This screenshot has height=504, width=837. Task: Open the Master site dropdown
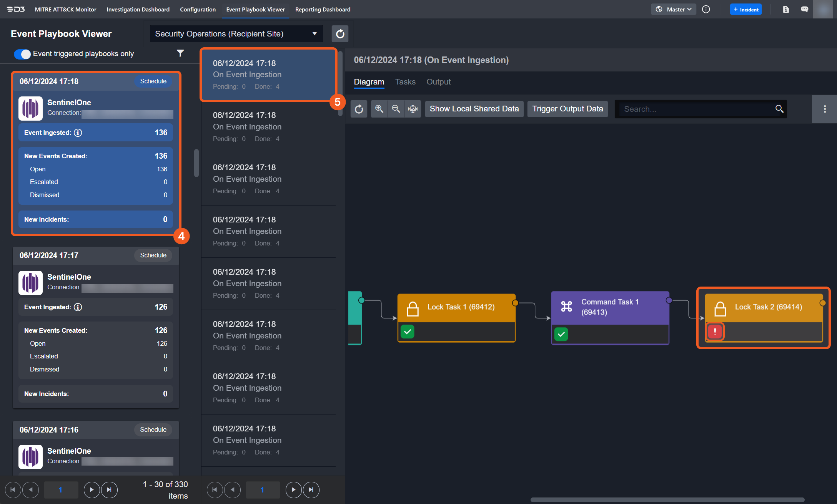[674, 9]
